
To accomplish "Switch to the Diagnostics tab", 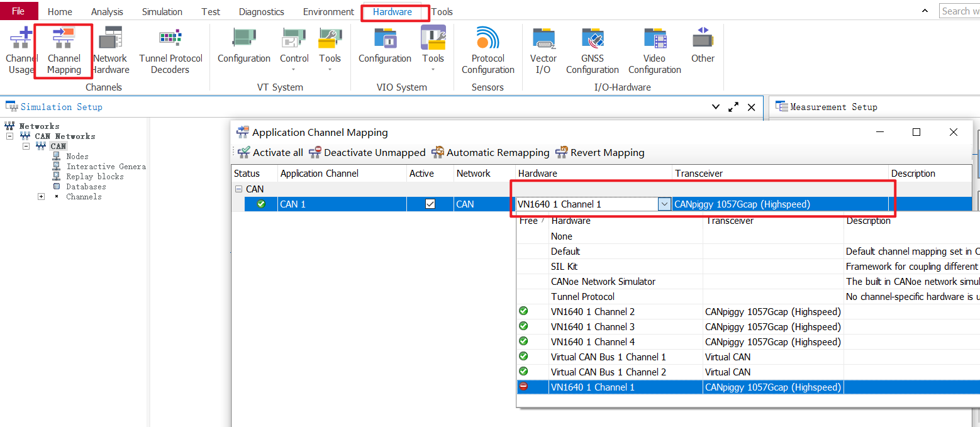I will coord(262,11).
